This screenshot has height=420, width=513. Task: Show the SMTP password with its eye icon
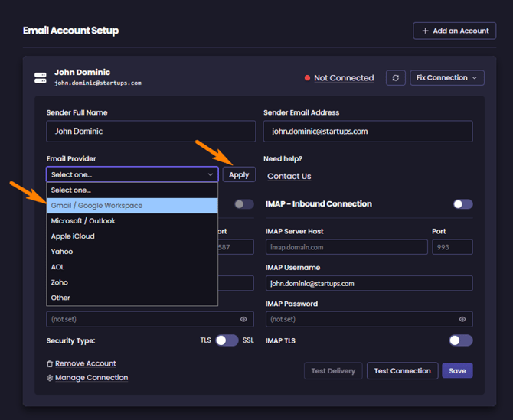click(243, 319)
